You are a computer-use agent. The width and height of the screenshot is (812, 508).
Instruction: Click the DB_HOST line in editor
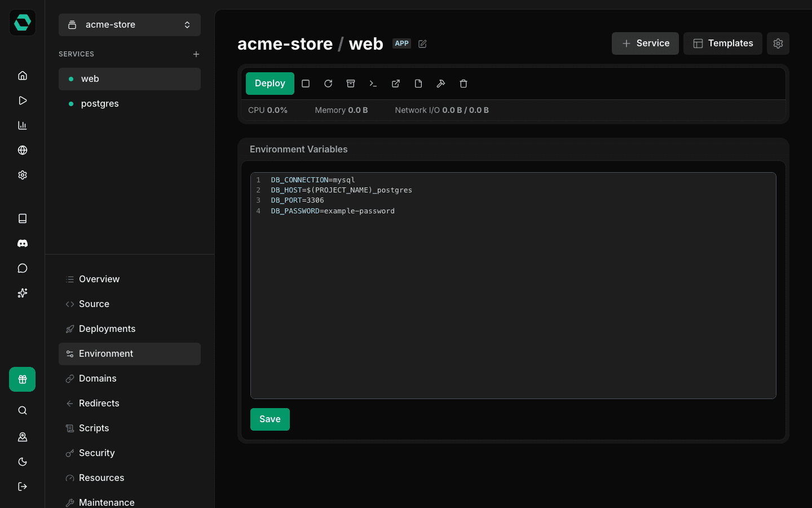[x=342, y=190]
